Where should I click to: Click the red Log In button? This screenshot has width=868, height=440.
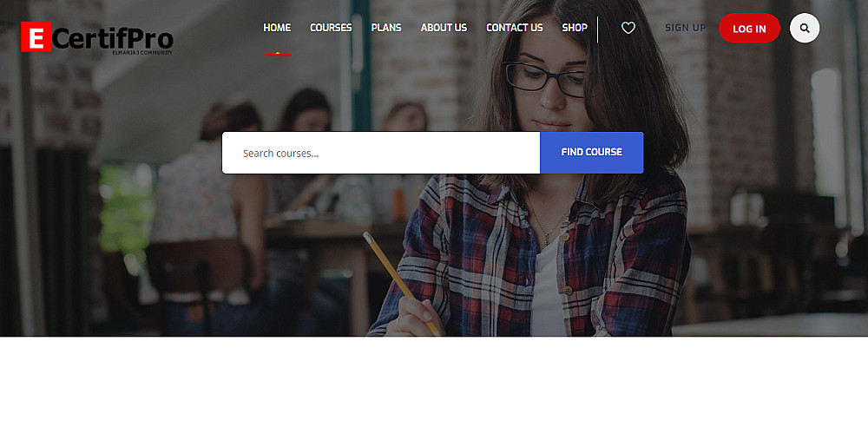(749, 29)
